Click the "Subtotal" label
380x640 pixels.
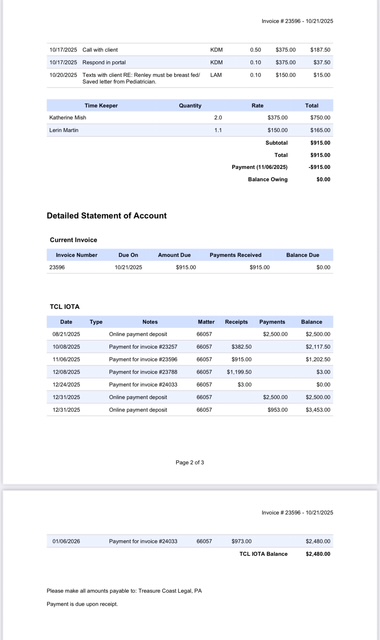tap(276, 143)
